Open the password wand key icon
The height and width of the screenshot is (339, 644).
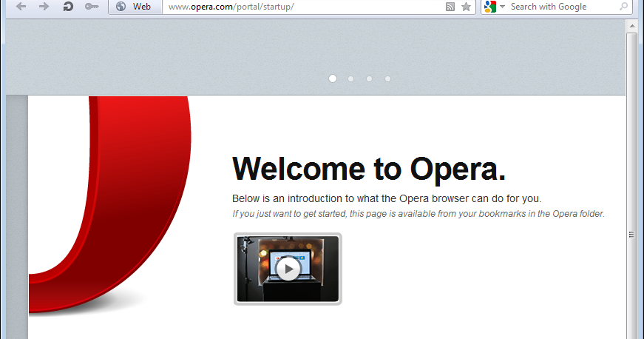91,7
